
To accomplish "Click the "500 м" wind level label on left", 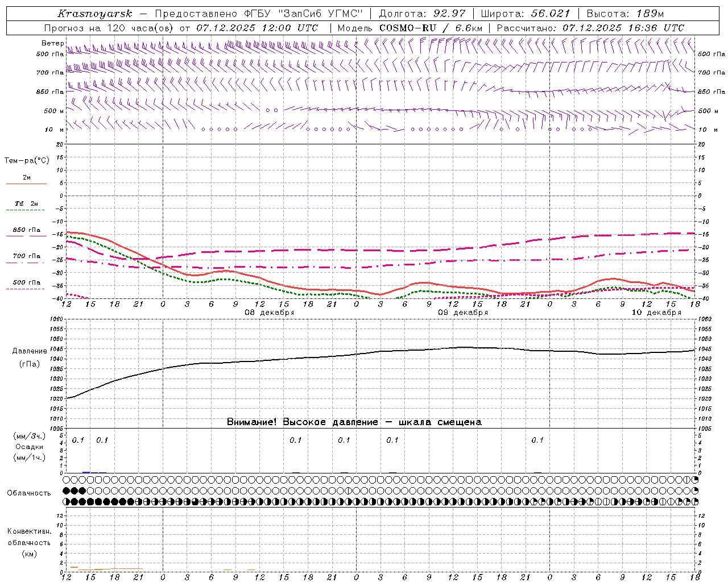I will [54, 111].
